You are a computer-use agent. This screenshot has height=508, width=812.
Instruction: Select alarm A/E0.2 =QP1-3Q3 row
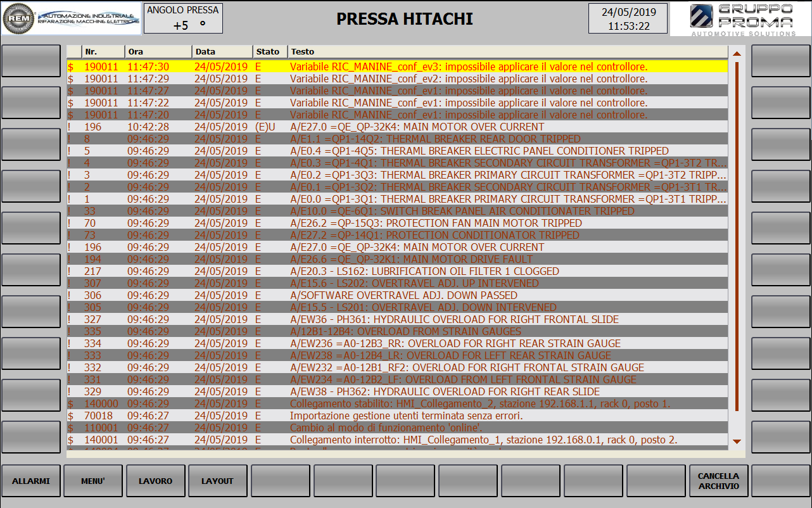pyautogui.click(x=397, y=175)
